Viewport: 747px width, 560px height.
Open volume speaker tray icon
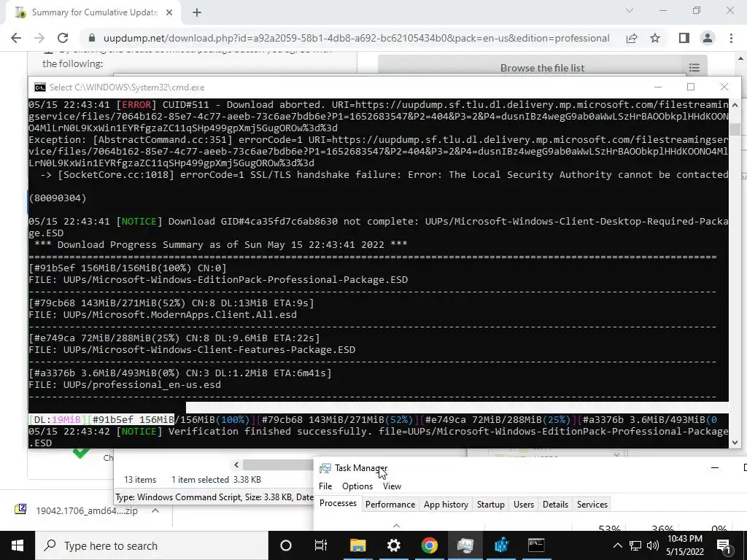(653, 545)
